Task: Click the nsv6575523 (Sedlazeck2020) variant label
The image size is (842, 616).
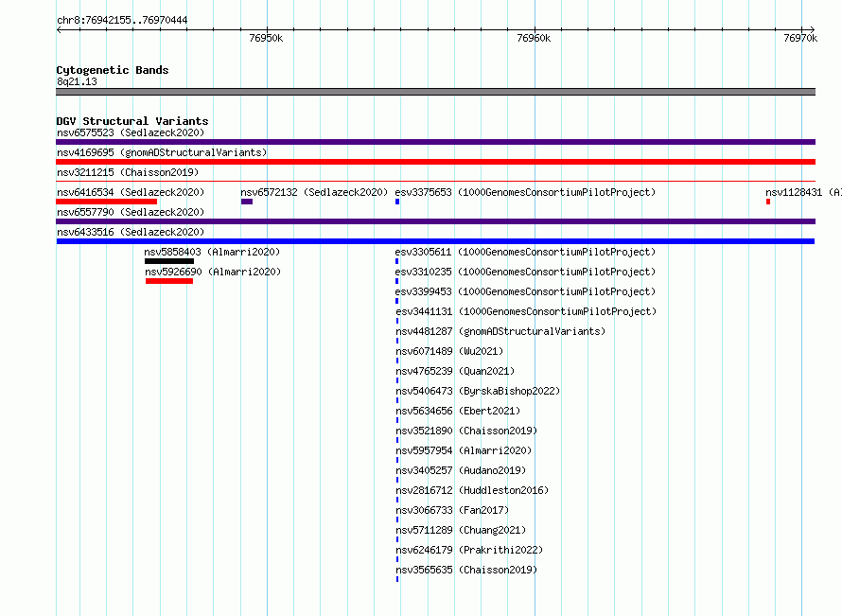Action: [131, 132]
